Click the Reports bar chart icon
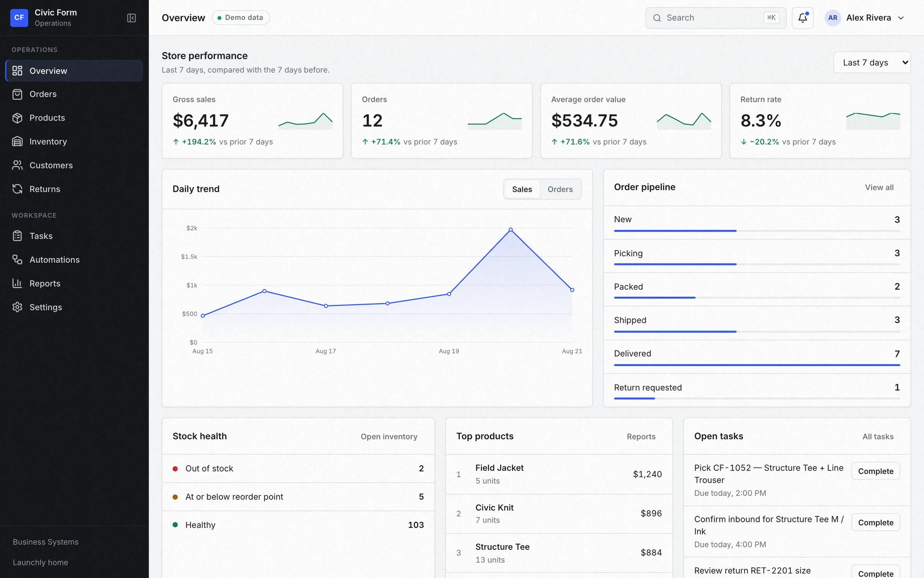924x578 pixels. [x=17, y=283]
